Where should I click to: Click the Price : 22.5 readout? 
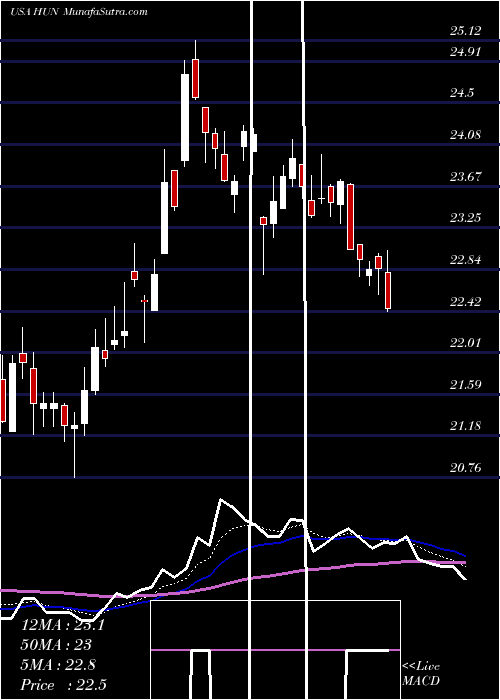coord(63,685)
